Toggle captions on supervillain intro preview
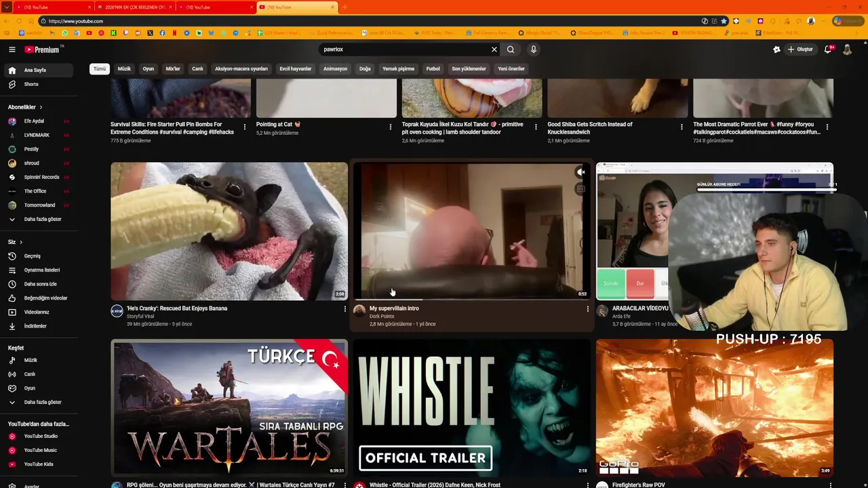This screenshot has width=868, height=488. click(580, 189)
